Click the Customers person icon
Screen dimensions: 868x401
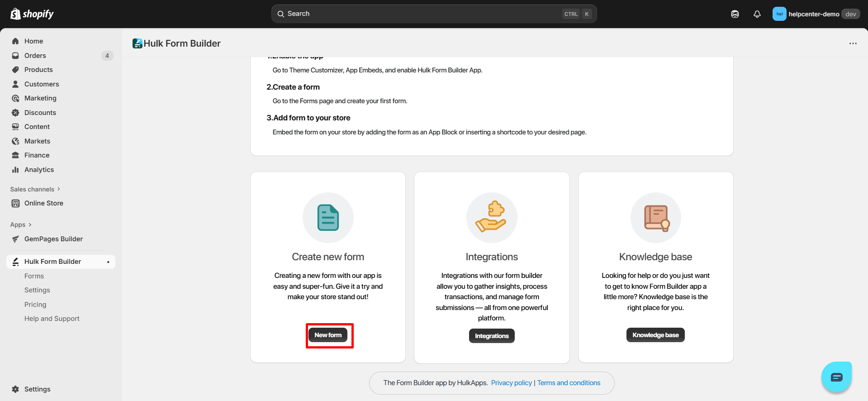coord(15,84)
